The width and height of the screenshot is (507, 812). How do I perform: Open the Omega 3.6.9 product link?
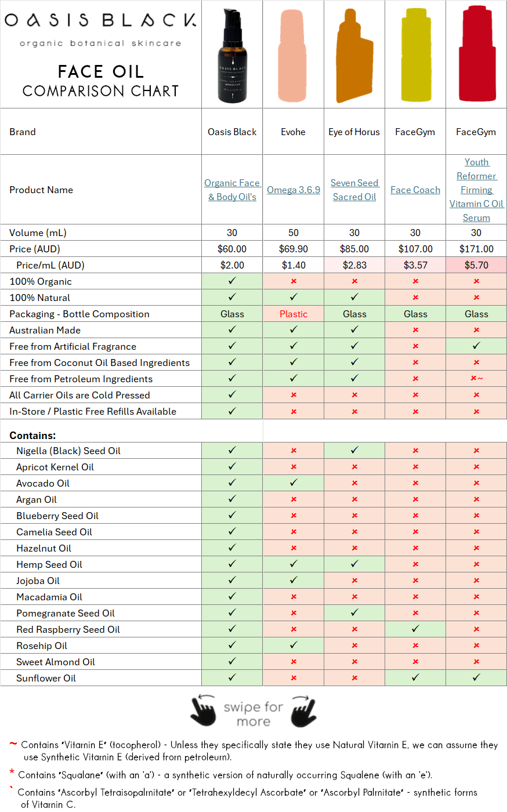tap(294, 190)
